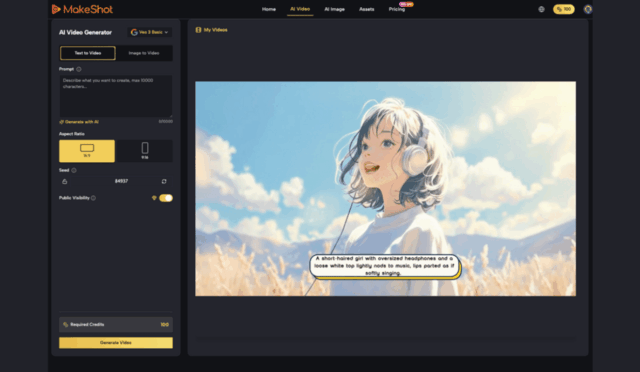Screen dimensions: 640x372
Task: Open the Home page
Action: click(x=269, y=9)
